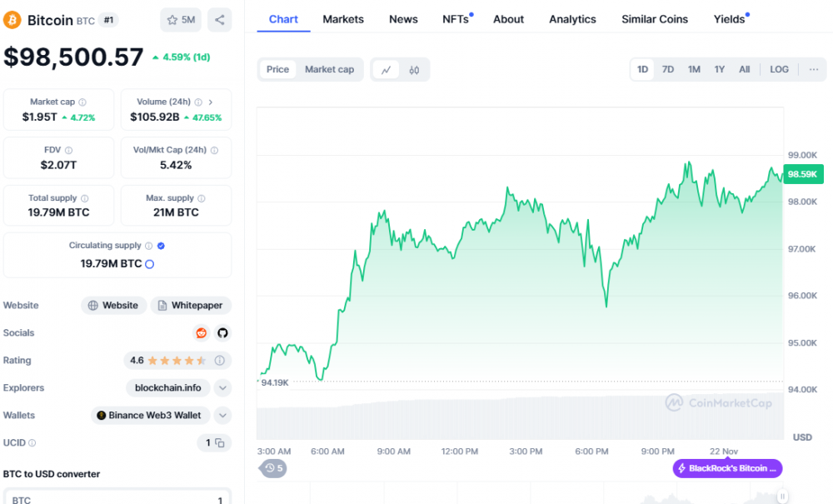Click the BlackRock's Bitcoin news marker

[x=727, y=468]
